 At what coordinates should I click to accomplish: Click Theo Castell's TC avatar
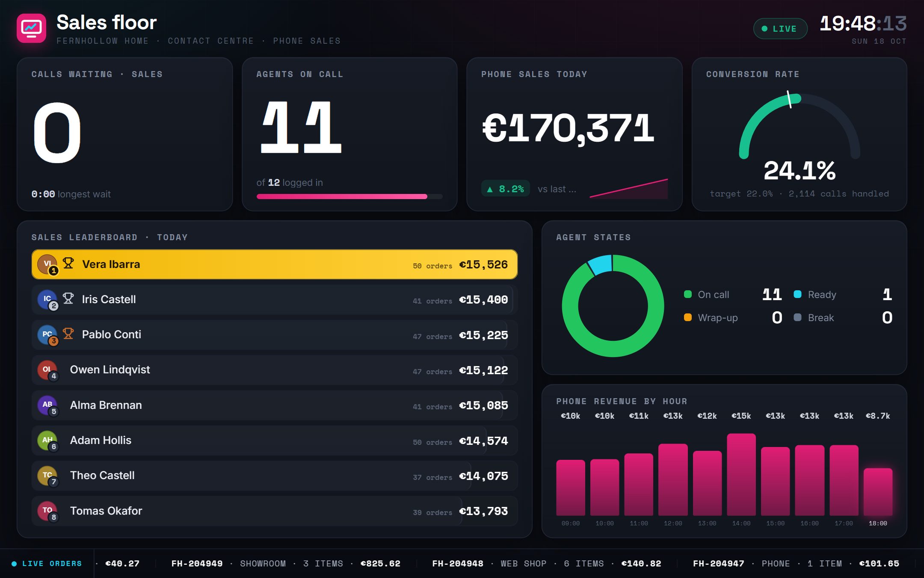coord(47,475)
